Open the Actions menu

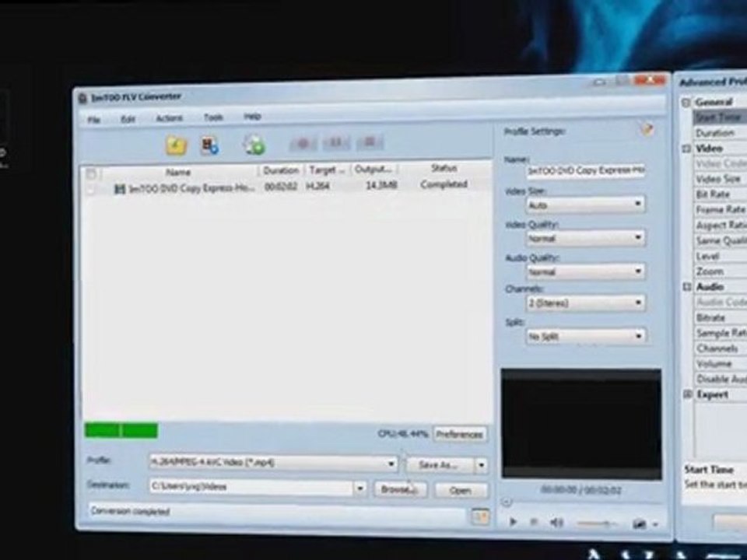click(169, 117)
